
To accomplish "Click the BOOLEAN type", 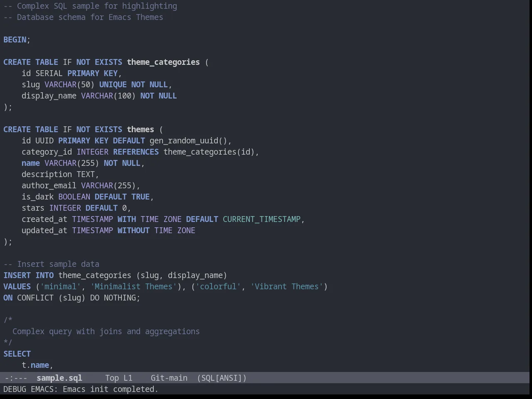I will (x=74, y=197).
